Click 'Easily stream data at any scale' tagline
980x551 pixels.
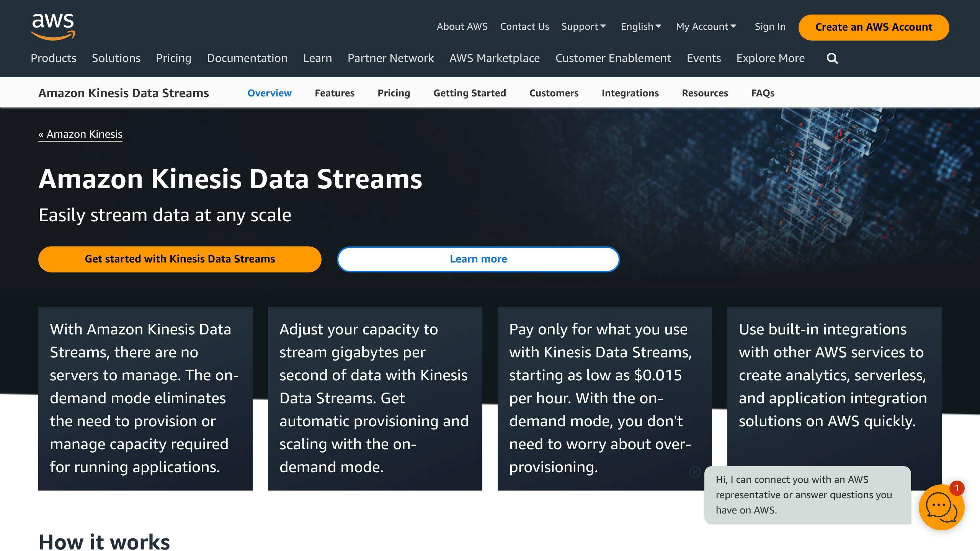(x=165, y=215)
